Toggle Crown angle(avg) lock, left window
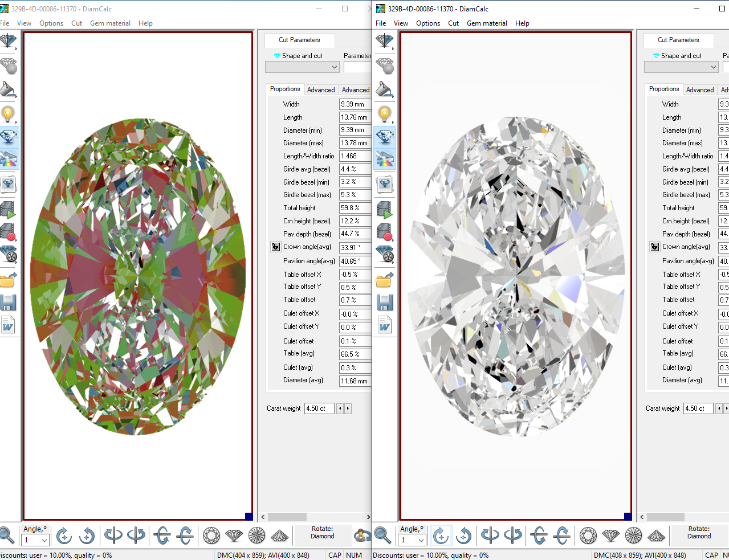Screen dimensions: 729x560 tap(275, 247)
